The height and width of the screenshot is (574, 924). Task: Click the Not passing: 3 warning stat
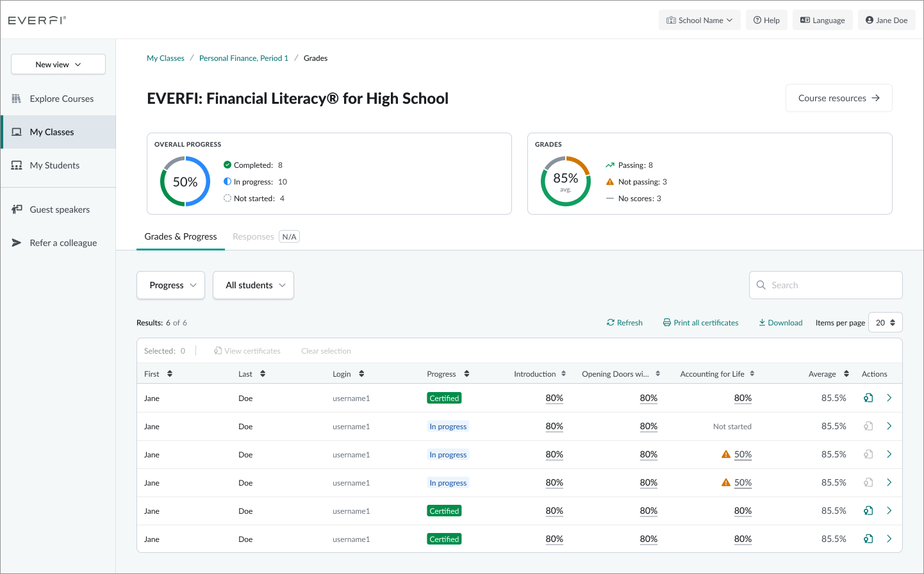pos(636,182)
